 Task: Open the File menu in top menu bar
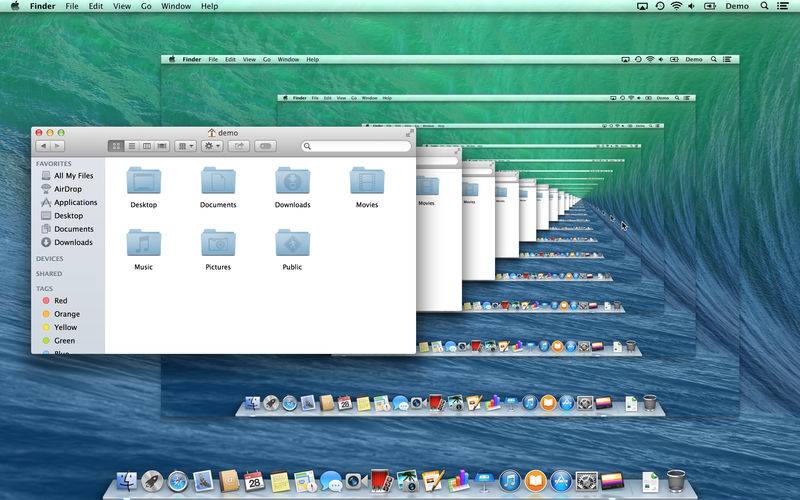tap(72, 6)
